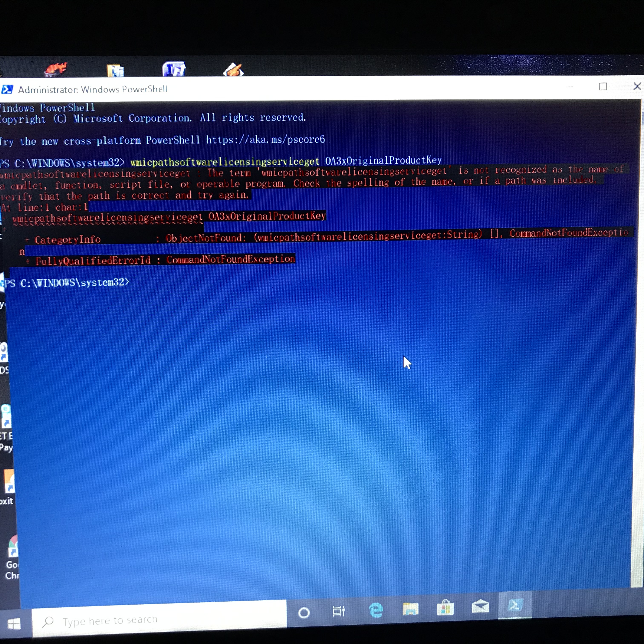This screenshot has height=644, width=644.
Task: Open Microsoft Store from the taskbar
Action: 445,608
